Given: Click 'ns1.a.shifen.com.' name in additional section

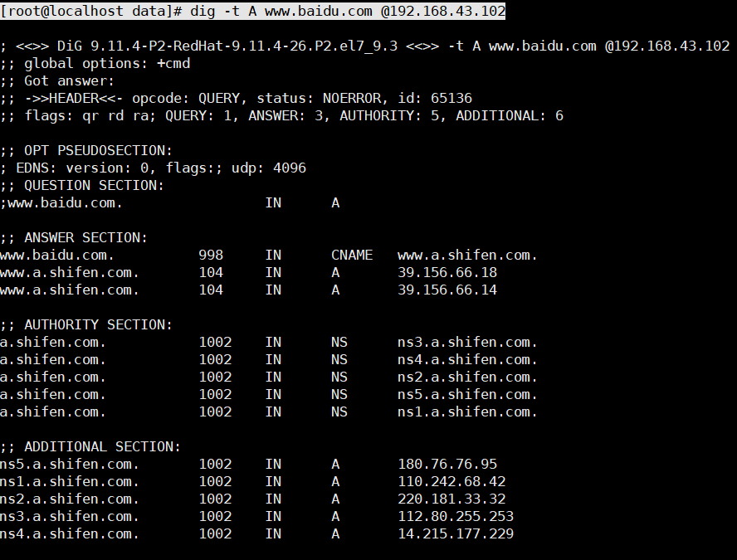Looking at the screenshot, I should pyautogui.click(x=70, y=481).
